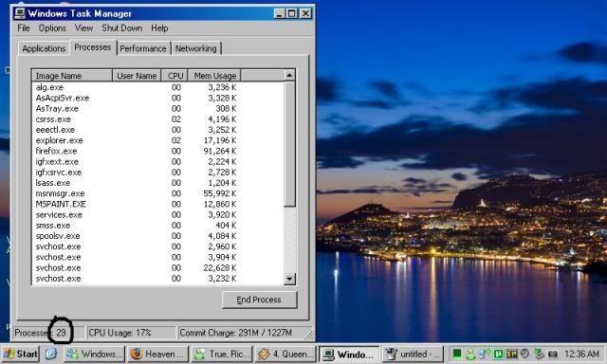Sort by Mem Usage column header

(x=214, y=76)
